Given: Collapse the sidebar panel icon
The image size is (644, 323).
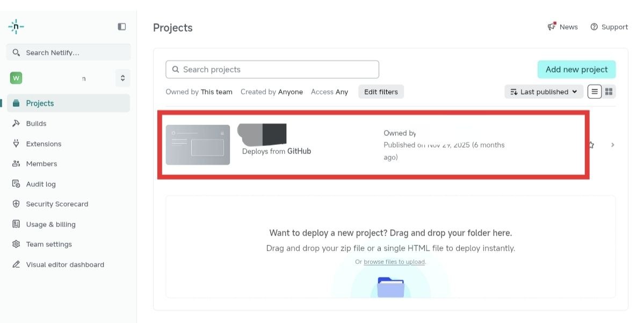Looking at the screenshot, I should click(x=121, y=27).
